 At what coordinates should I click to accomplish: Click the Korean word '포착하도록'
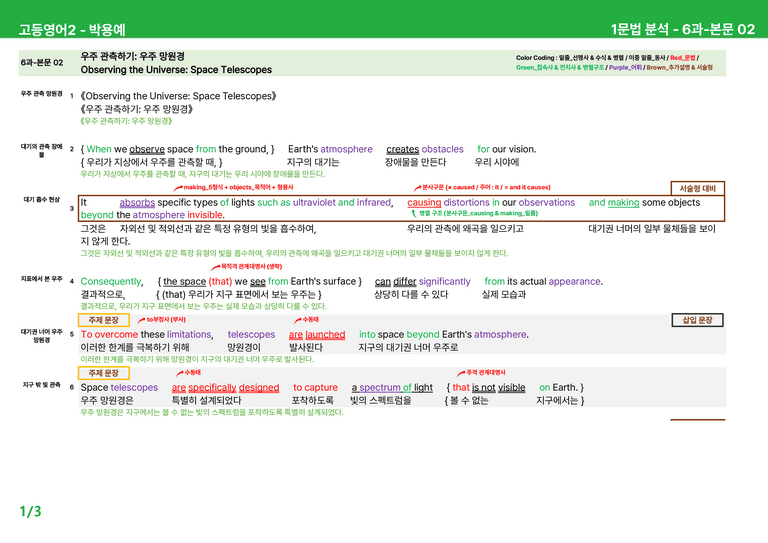[x=312, y=401]
